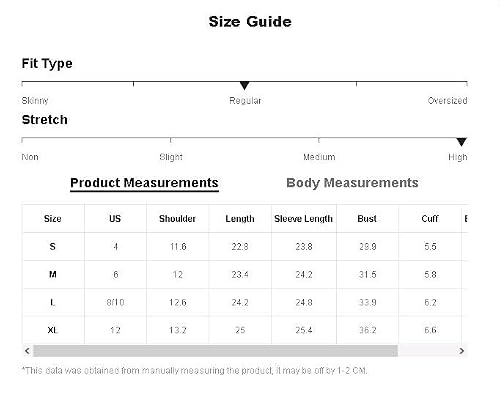This screenshot has width=500, height=396.
Task: Click the left scroll arrow of the table
Action: [27, 351]
